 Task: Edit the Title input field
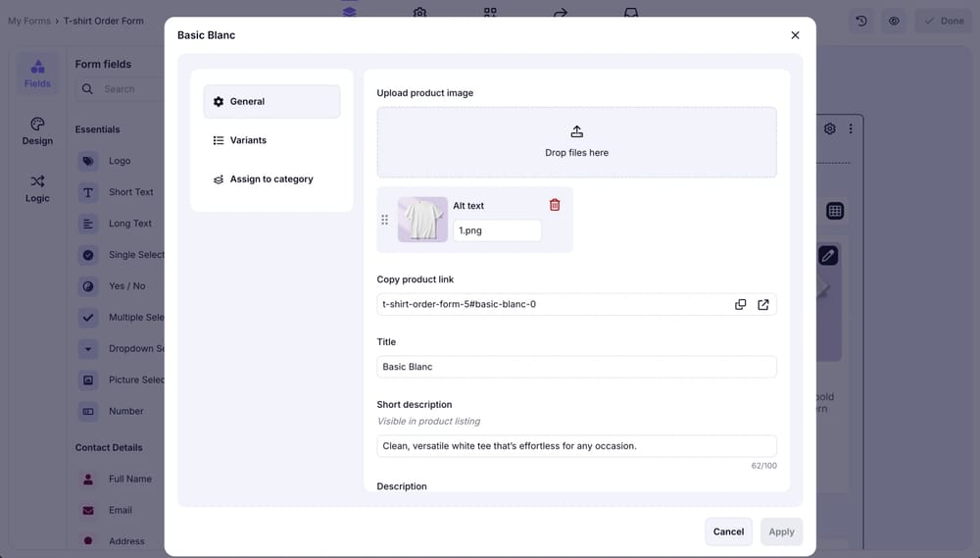pos(577,367)
